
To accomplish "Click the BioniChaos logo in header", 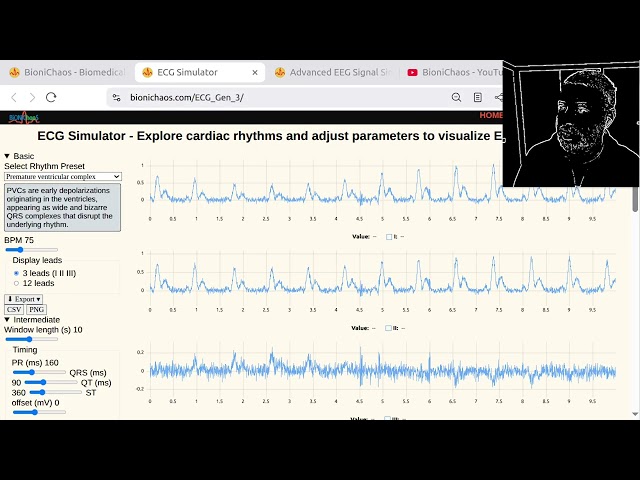I will tap(24, 118).
